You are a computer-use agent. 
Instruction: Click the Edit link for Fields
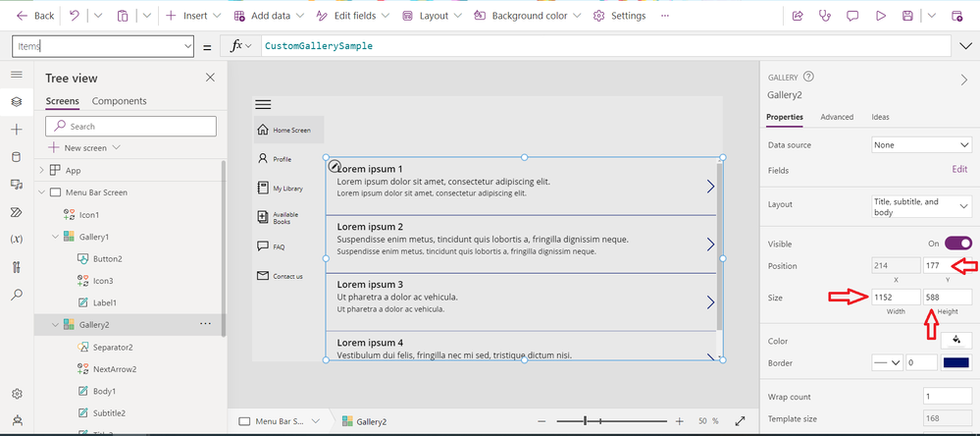[959, 170]
